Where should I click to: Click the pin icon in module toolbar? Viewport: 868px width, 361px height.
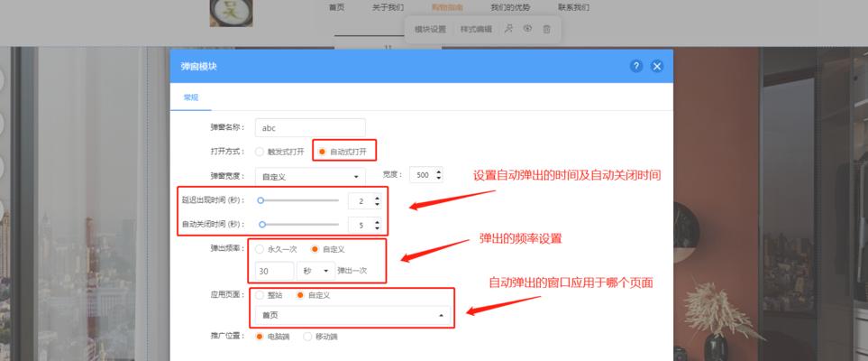coord(508,29)
